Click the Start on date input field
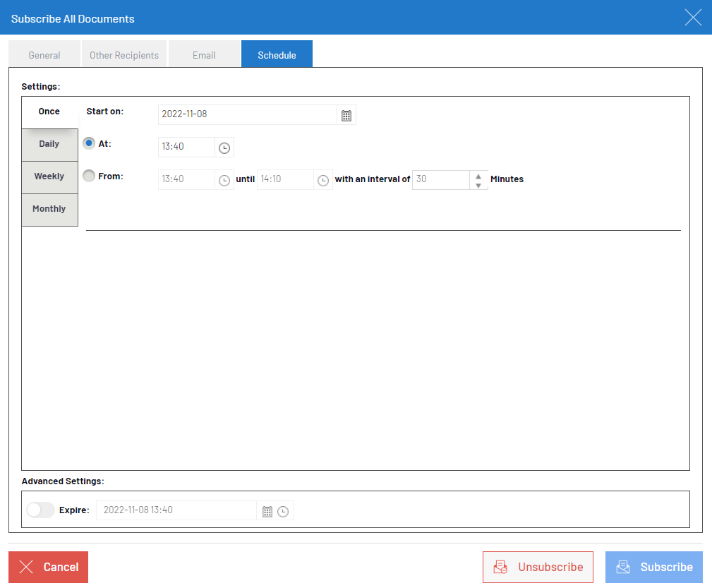712x588 pixels. point(247,114)
